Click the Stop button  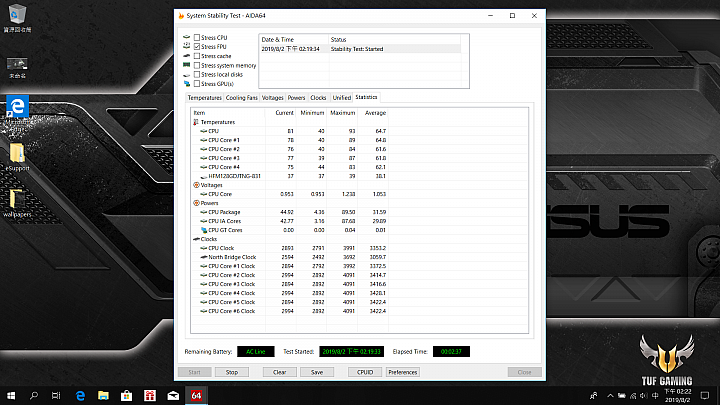click(232, 372)
